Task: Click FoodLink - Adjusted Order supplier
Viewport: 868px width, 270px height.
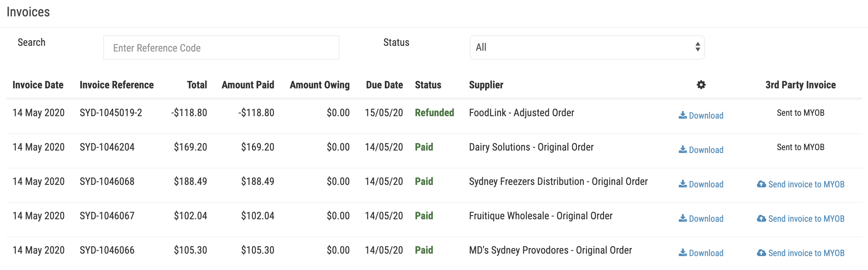Action: tap(521, 112)
